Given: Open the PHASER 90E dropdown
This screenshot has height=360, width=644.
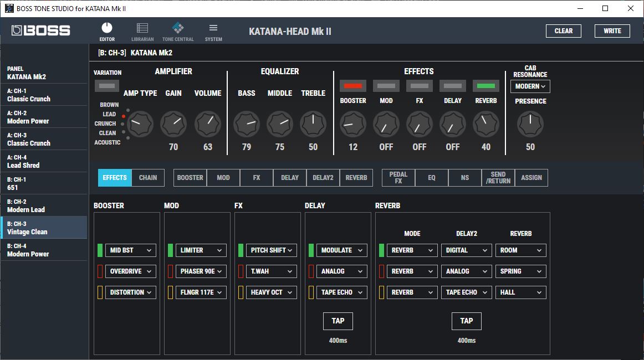Looking at the screenshot, I should point(201,271).
